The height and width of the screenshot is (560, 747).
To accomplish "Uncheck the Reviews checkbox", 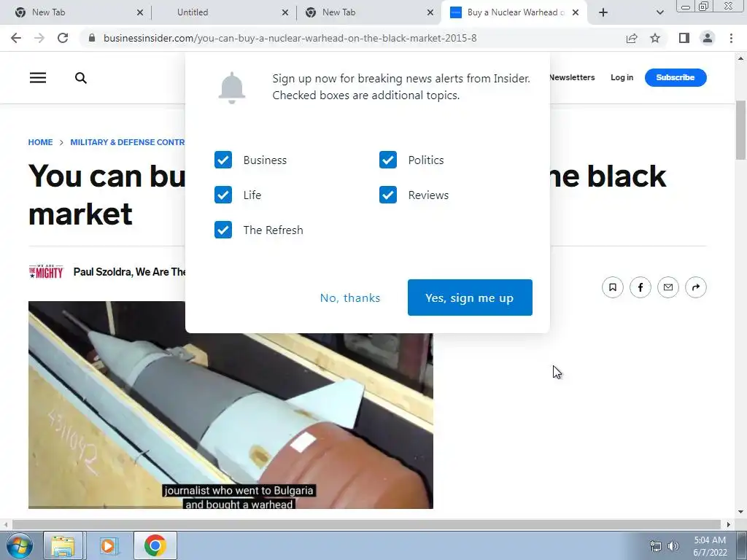I will click(388, 195).
